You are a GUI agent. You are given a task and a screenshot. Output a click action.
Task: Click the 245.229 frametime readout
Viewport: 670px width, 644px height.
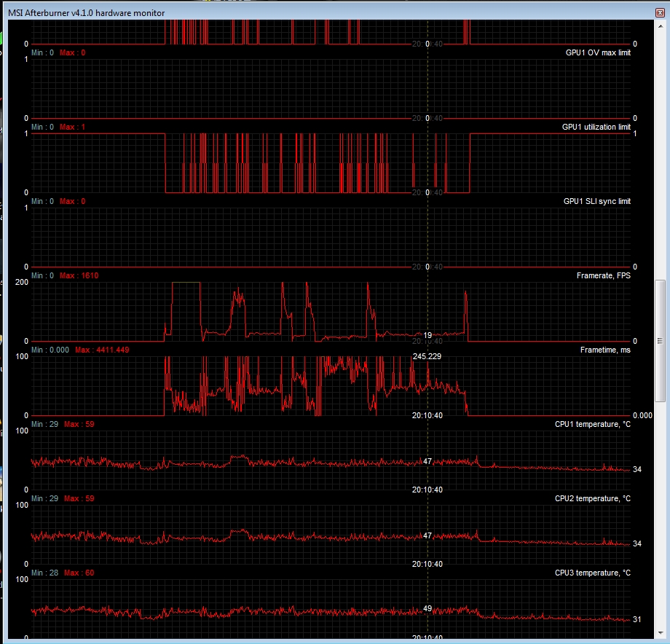point(427,356)
